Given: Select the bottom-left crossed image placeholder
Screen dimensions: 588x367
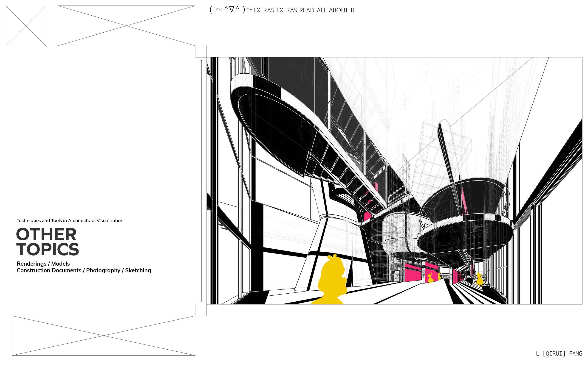Looking at the screenshot, I should pyautogui.click(x=104, y=335).
